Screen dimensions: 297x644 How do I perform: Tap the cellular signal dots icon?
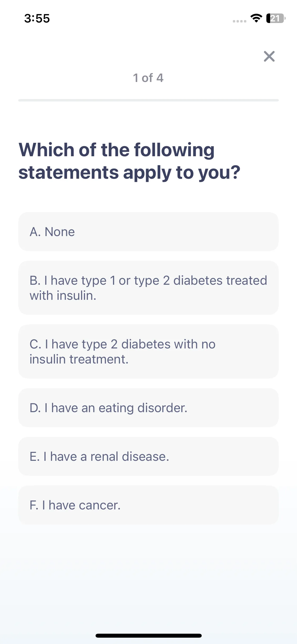(239, 21)
